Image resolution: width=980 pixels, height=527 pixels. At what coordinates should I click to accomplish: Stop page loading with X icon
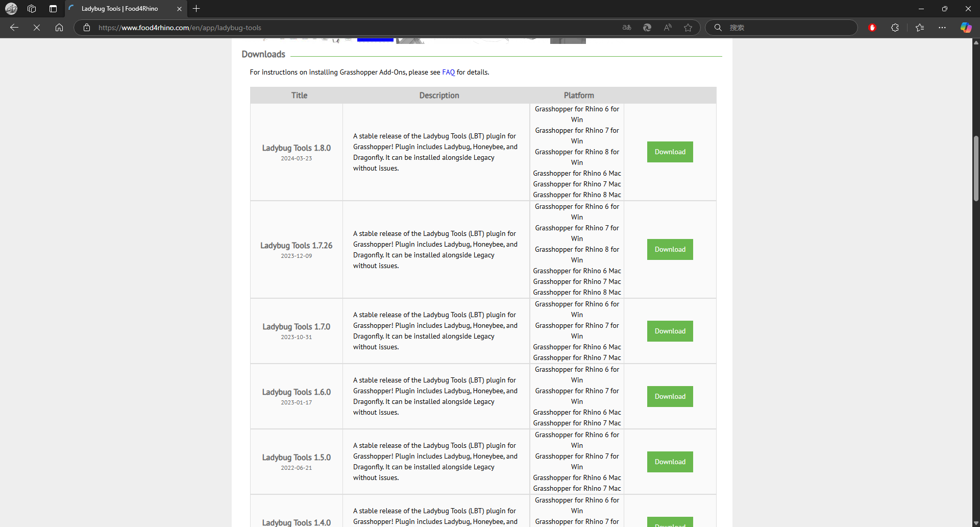(37, 28)
